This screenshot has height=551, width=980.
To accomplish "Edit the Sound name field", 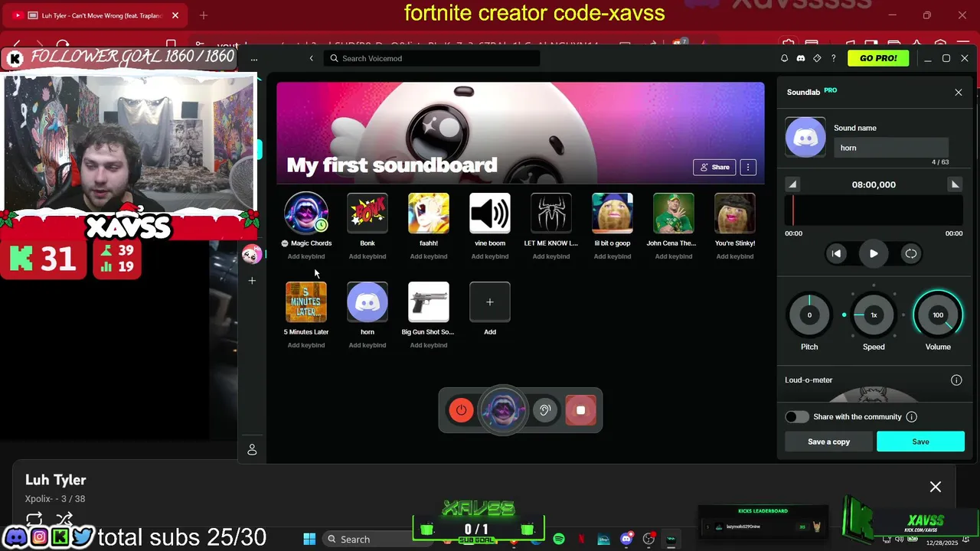I will (x=891, y=148).
